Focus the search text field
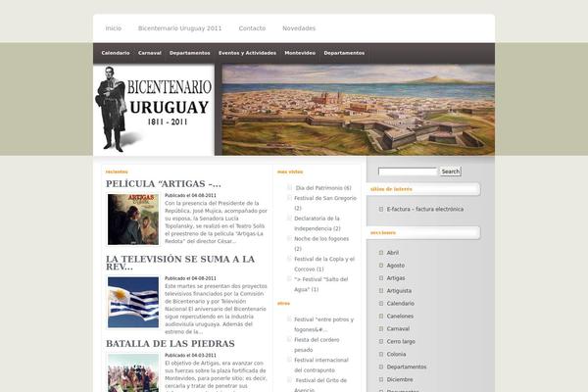The image size is (588, 392). 408,171
